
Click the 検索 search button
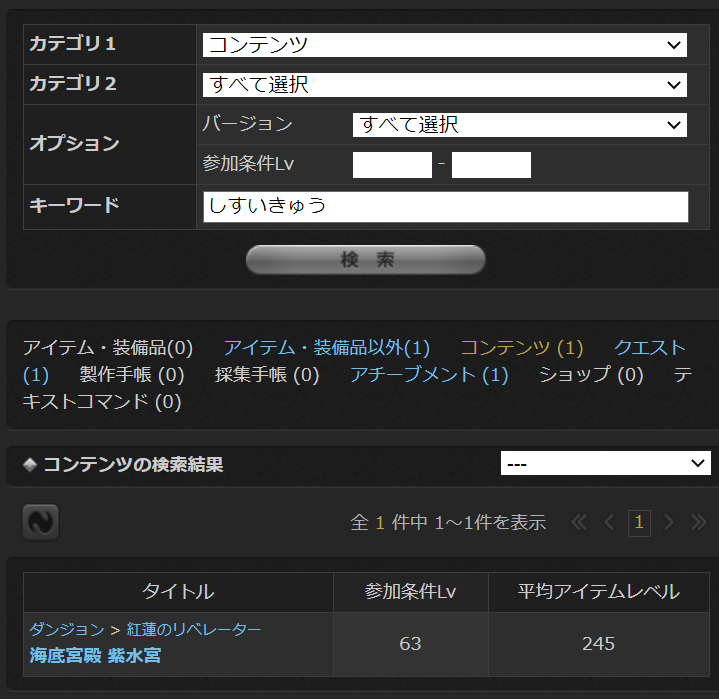(365, 260)
